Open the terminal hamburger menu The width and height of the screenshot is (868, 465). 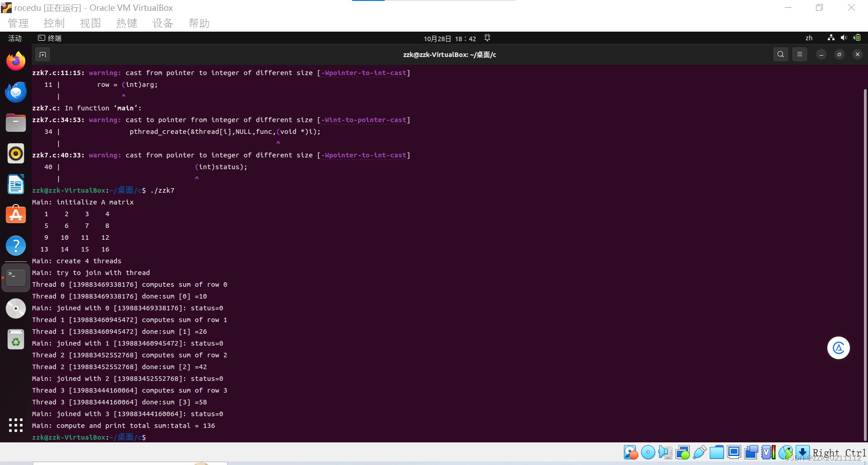tap(800, 54)
